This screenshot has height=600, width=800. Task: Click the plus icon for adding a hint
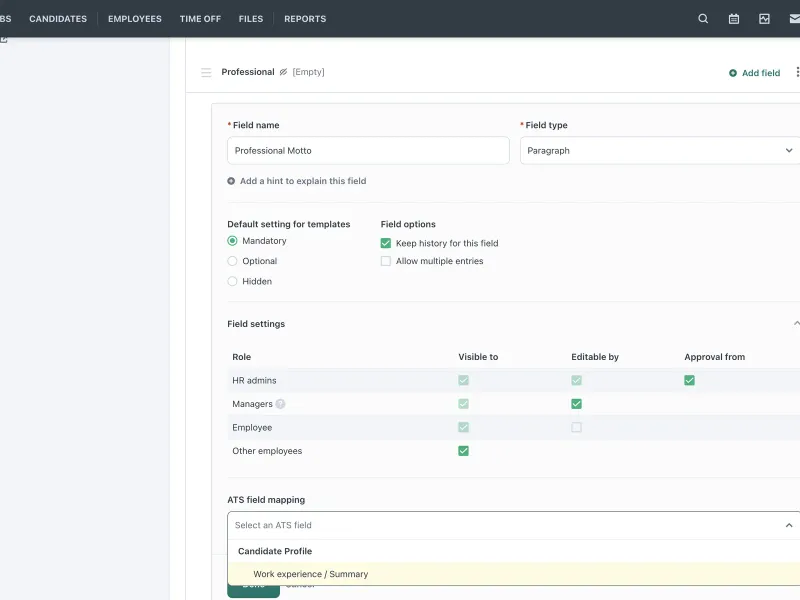point(231,181)
